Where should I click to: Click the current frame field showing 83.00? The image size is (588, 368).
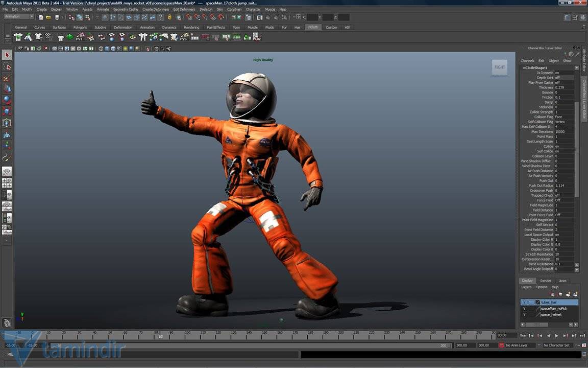pyautogui.click(x=503, y=335)
